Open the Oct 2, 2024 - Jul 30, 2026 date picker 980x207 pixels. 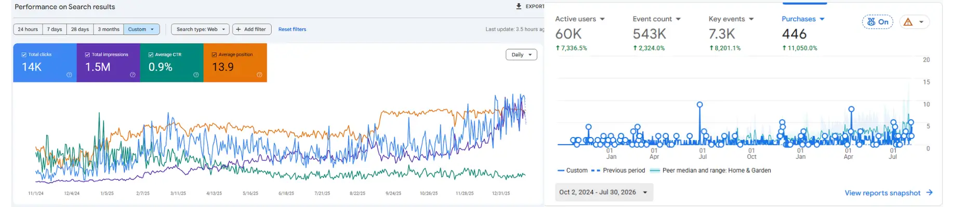point(604,192)
